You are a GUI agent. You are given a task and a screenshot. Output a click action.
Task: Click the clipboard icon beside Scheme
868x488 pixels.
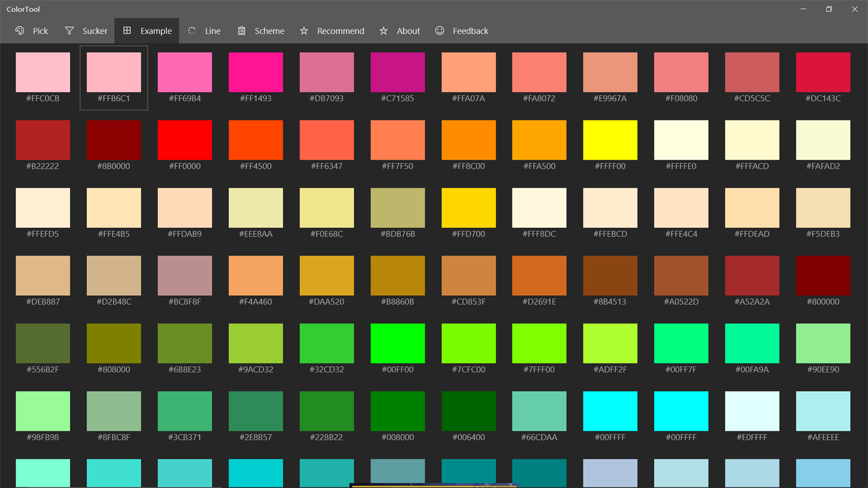coord(241,31)
